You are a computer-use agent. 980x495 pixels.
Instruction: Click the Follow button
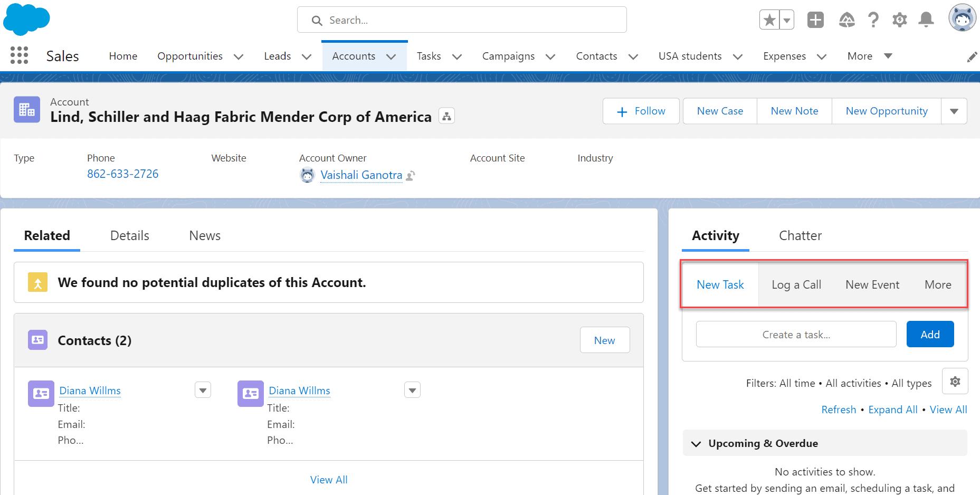tap(641, 111)
